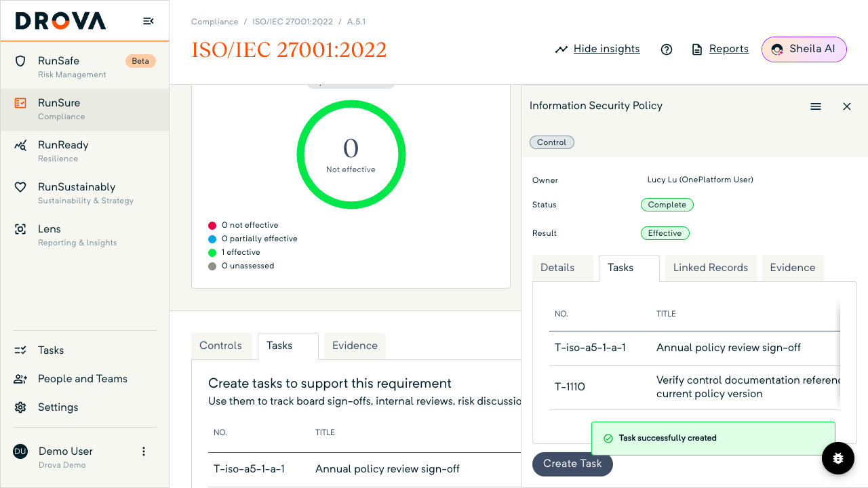Click the panel TITLE column header
Screen dimensions: 868x488
point(666,314)
